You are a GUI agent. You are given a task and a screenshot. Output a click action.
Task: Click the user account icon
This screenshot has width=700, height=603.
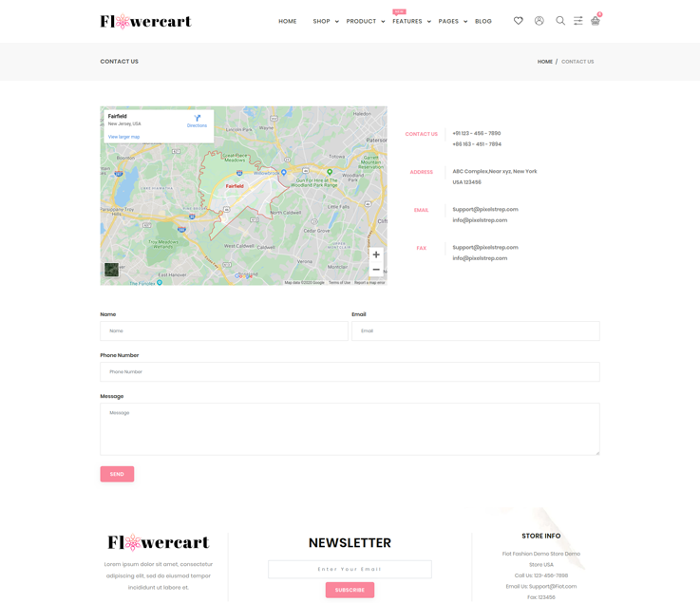[x=539, y=21]
